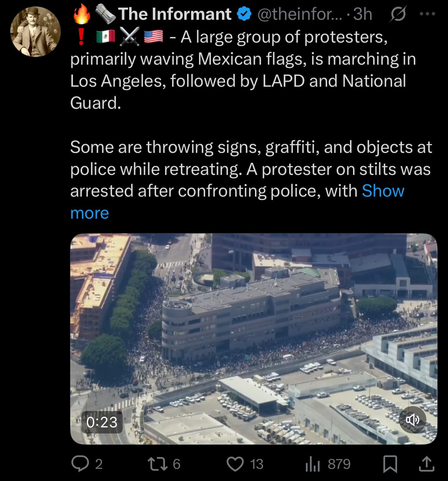Image resolution: width=448 pixels, height=481 pixels.
Task: Like the post with the heart icon
Action: (x=235, y=464)
